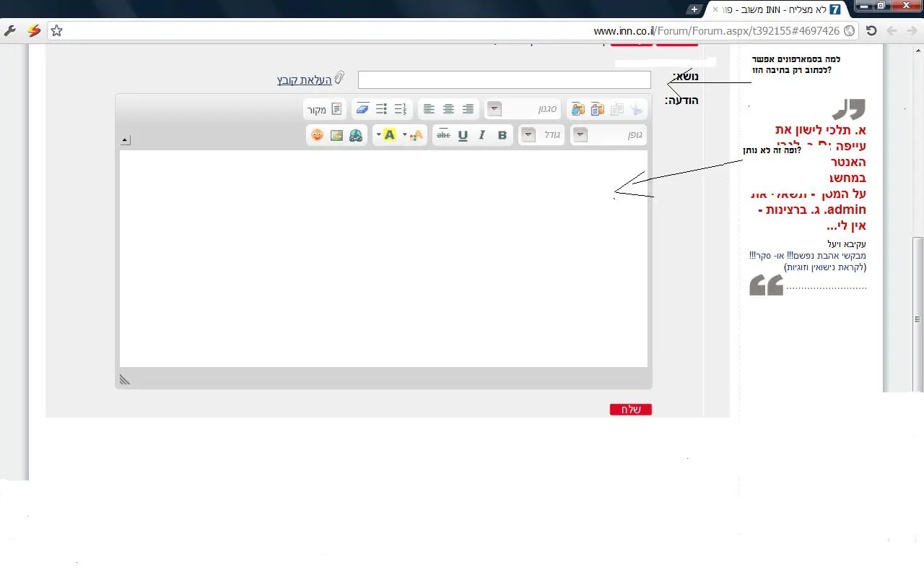Insert a bulleted list
Screen dimensions: 924x578
[x=381, y=109]
